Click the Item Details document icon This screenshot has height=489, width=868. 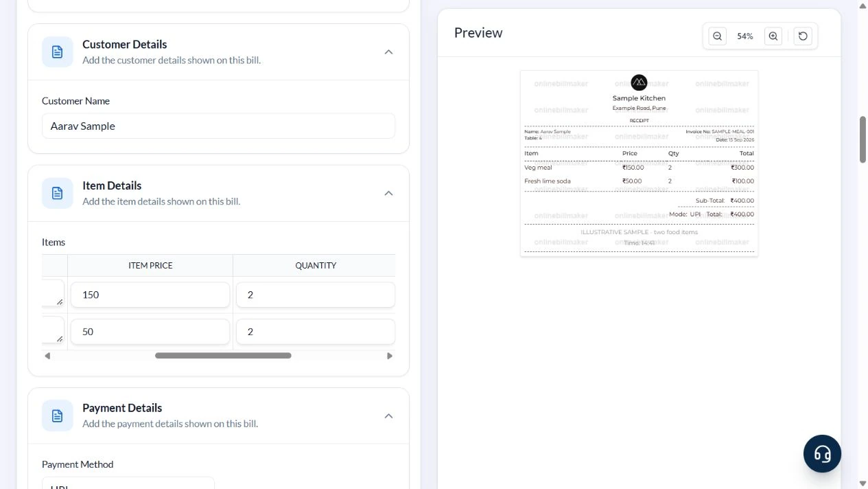click(58, 193)
